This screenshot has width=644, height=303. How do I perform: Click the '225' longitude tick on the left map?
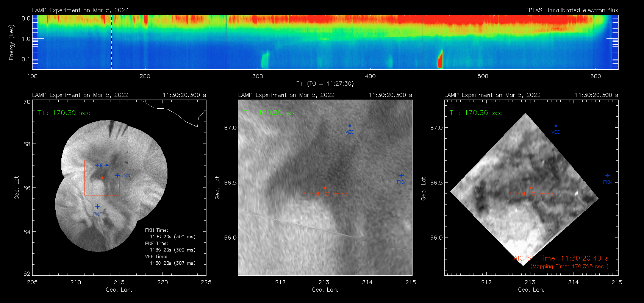point(206,282)
